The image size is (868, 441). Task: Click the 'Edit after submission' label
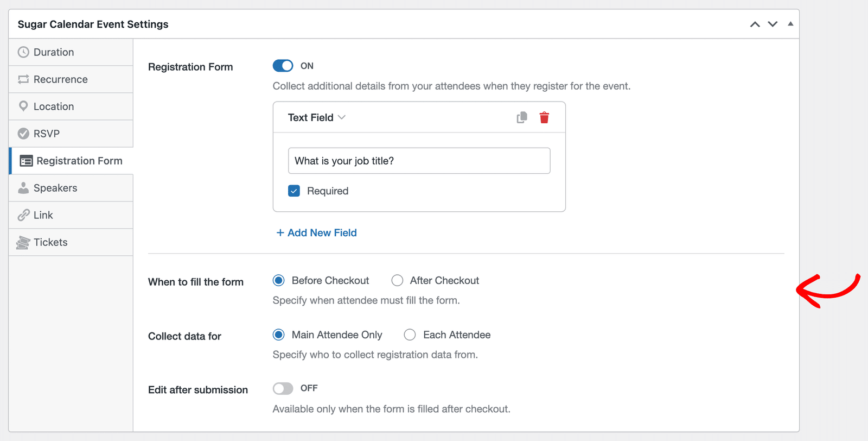(198, 390)
